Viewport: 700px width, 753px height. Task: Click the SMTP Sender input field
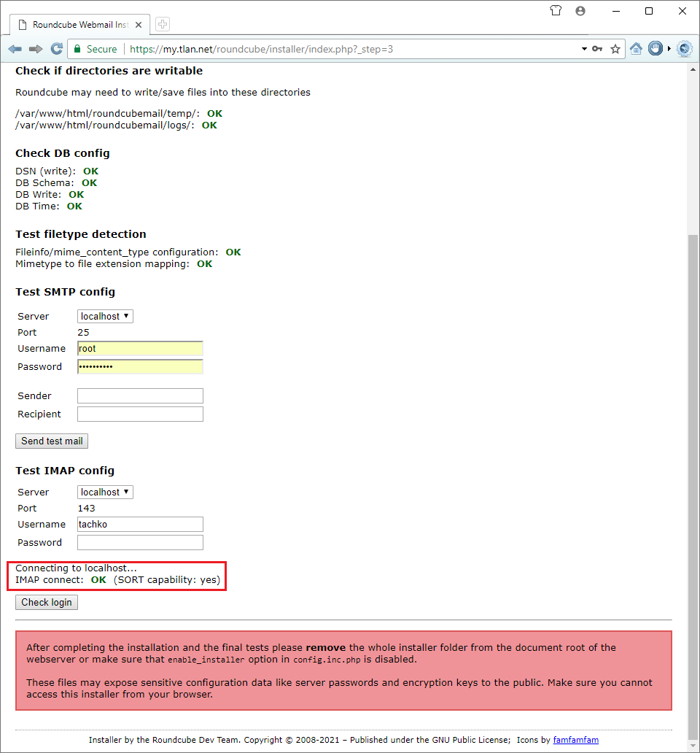(140, 395)
